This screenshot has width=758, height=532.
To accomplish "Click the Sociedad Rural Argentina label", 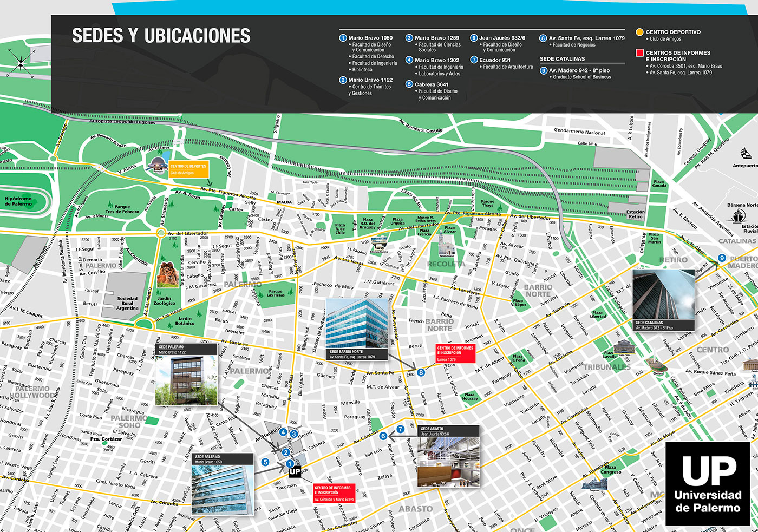I will coord(127,303).
